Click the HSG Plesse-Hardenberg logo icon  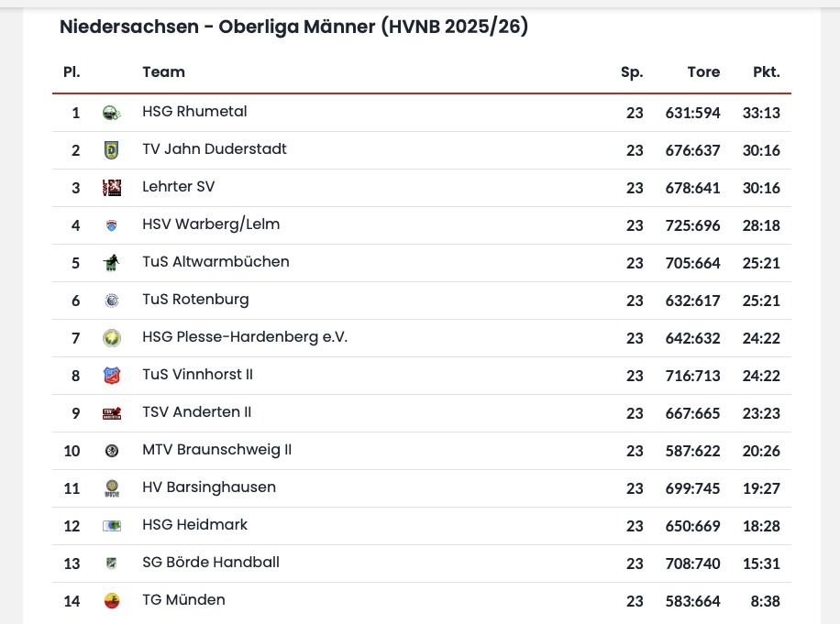tap(111, 338)
